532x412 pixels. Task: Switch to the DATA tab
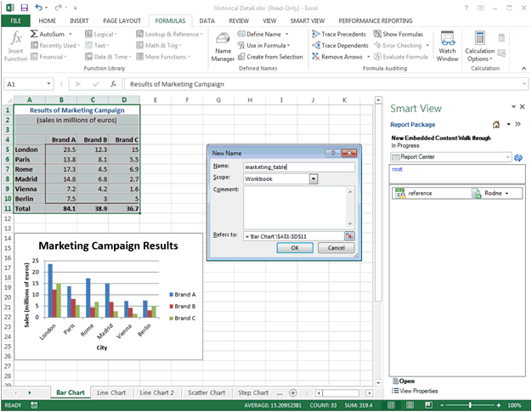(x=207, y=20)
